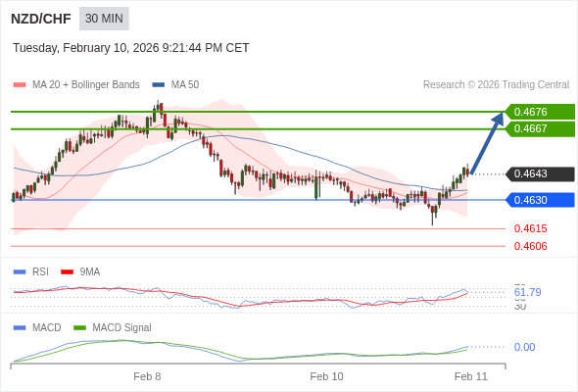Click the MA 20 + Bollinger Bands swatch

click(20, 85)
